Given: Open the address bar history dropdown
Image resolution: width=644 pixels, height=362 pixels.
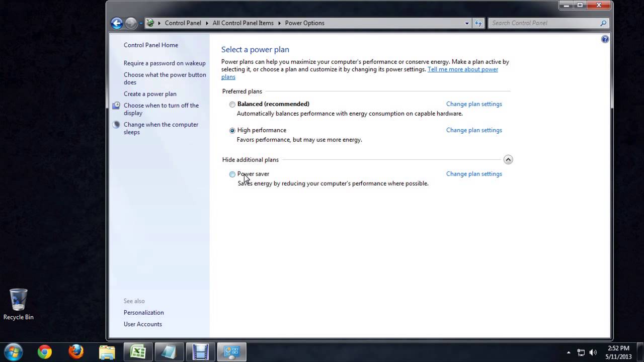Looking at the screenshot, I should point(467,23).
